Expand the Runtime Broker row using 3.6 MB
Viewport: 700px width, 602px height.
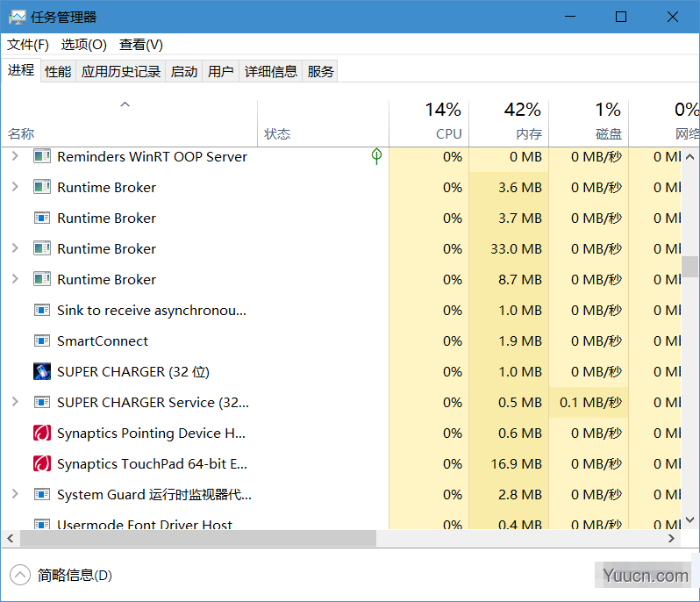(x=15, y=187)
